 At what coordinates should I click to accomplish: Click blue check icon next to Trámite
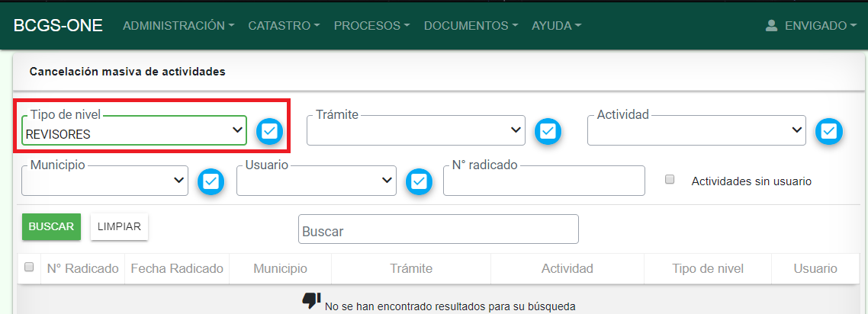coord(547,132)
